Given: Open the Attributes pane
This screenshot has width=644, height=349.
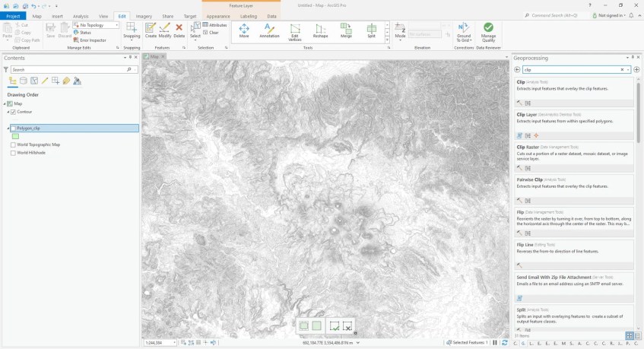Looking at the screenshot, I should (214, 25).
